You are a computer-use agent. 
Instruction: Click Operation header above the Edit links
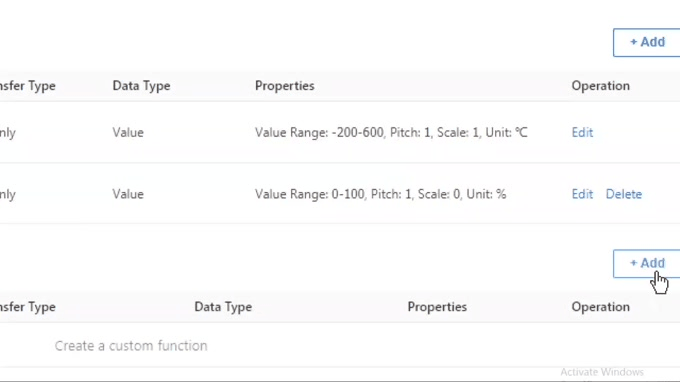point(600,86)
